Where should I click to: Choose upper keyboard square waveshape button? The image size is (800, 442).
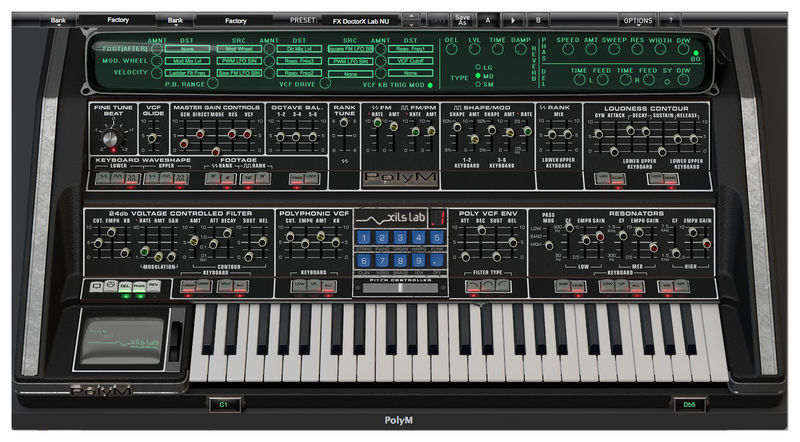click(167, 178)
